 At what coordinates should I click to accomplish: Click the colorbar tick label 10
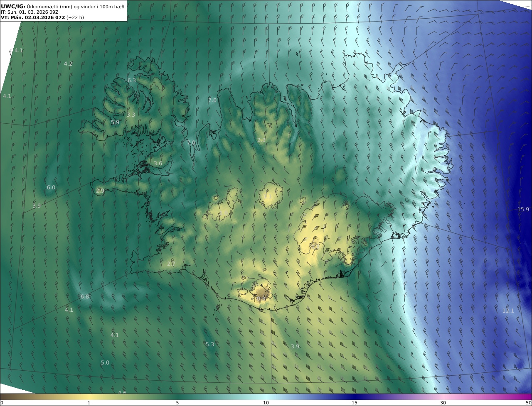tap(266, 403)
